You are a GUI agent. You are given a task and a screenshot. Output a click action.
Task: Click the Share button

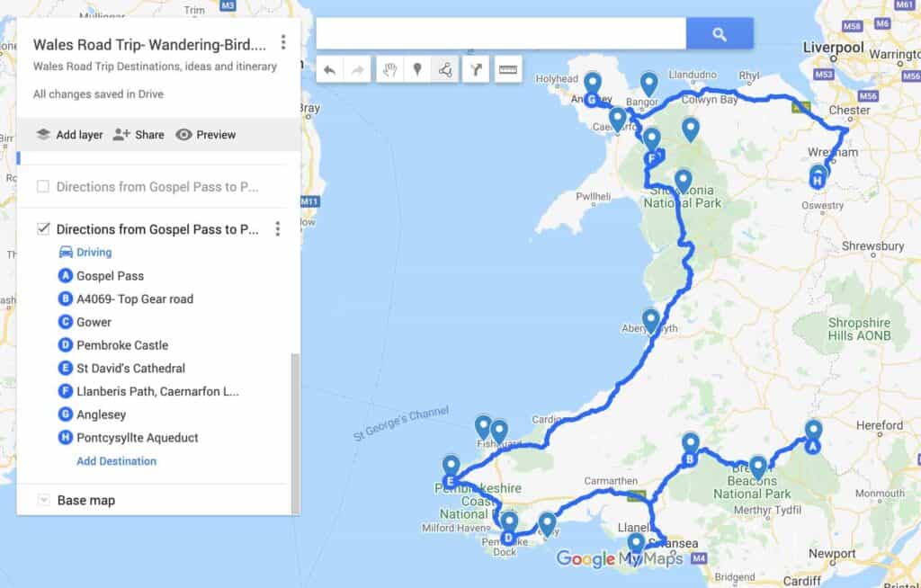coord(139,135)
